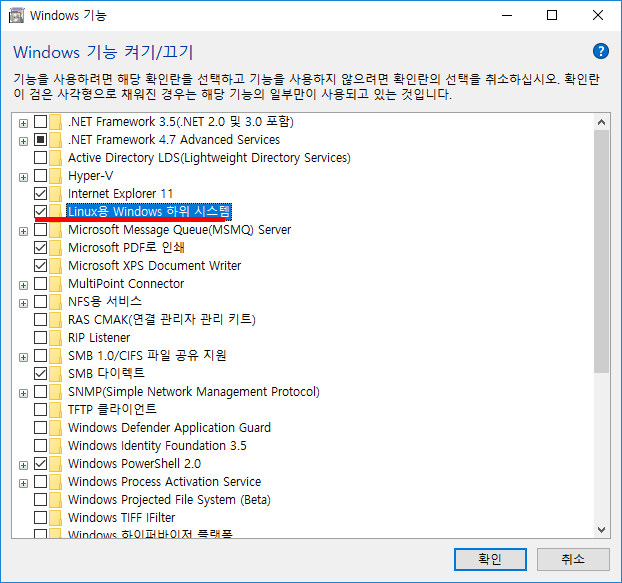Uncheck SMB 다이렉트 checkbox
Viewport: 622px width, 583px height.
tap(40, 373)
